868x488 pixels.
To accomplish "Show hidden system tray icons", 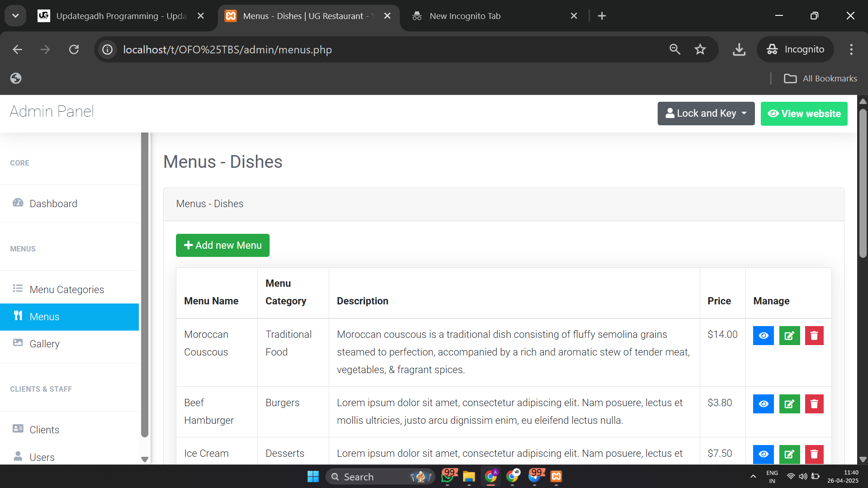I will pyautogui.click(x=753, y=477).
